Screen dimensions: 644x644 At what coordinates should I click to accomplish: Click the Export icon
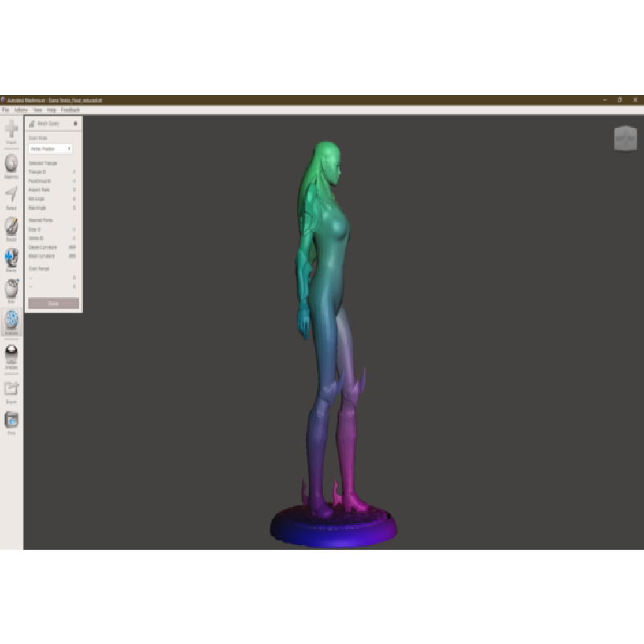(11, 389)
